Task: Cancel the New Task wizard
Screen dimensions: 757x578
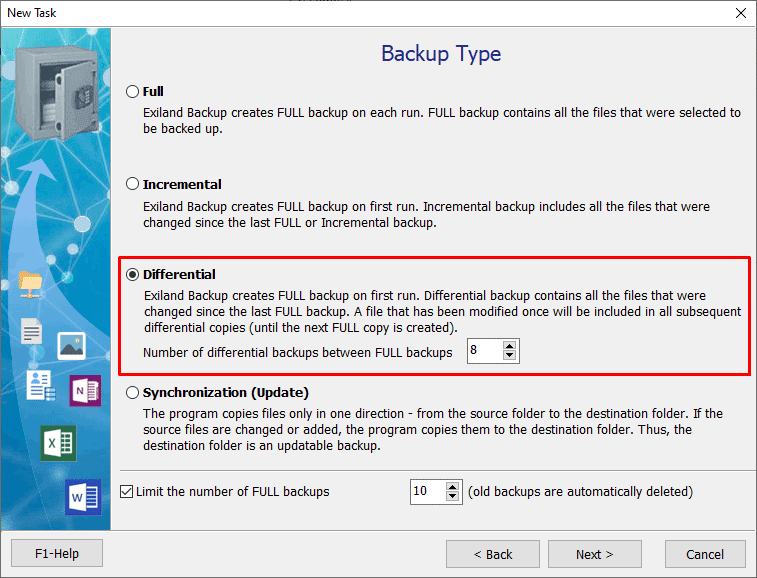Action: 705,554
